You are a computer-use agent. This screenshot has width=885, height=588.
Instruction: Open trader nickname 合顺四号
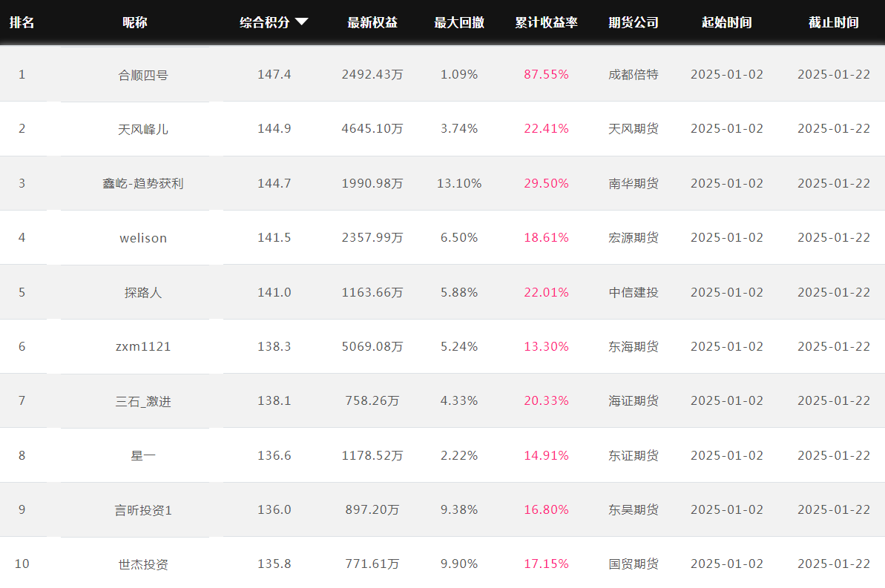click(143, 75)
